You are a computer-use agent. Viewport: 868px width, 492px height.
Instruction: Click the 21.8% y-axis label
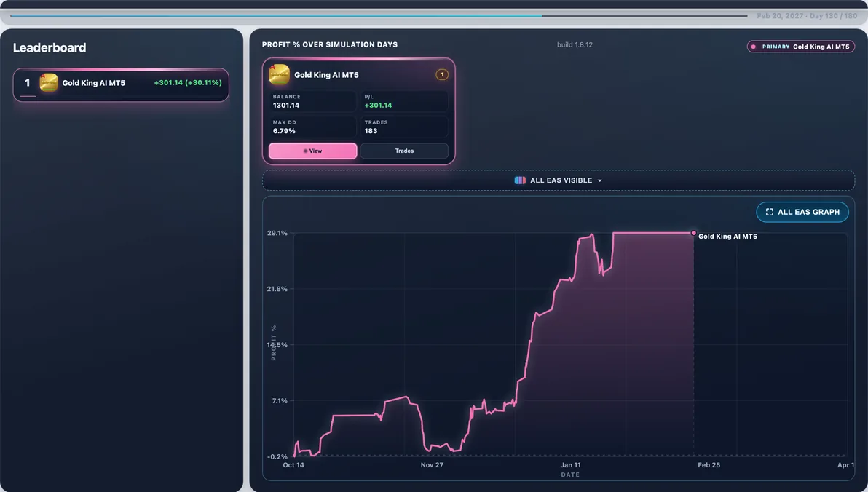pos(277,289)
